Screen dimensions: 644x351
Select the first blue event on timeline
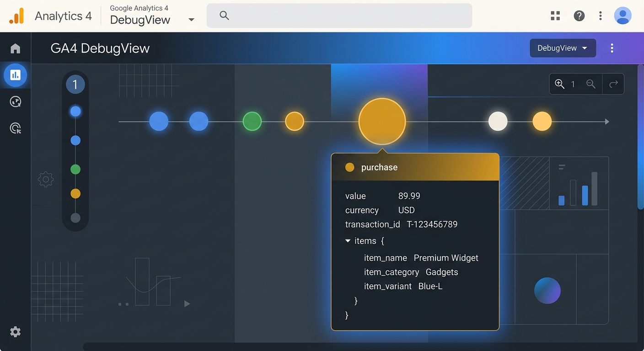tap(159, 122)
